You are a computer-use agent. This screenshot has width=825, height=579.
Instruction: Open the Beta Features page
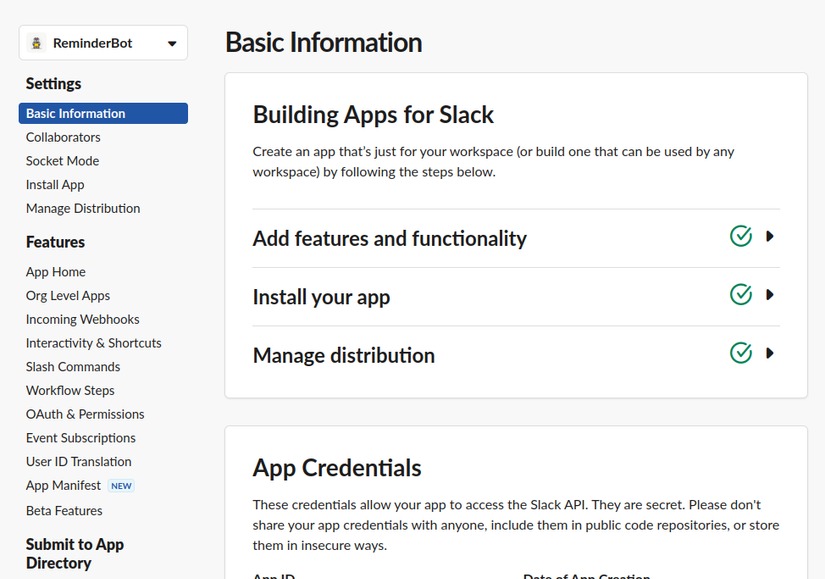(x=64, y=510)
